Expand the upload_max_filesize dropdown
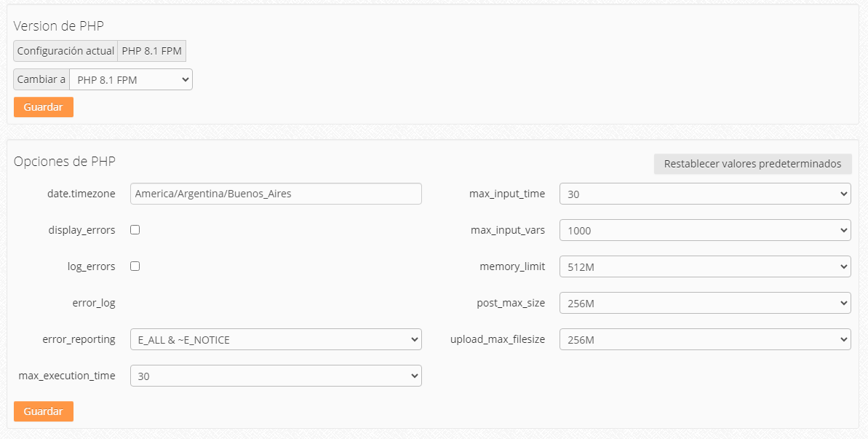Screen dimensions: 868x439 tap(704, 339)
